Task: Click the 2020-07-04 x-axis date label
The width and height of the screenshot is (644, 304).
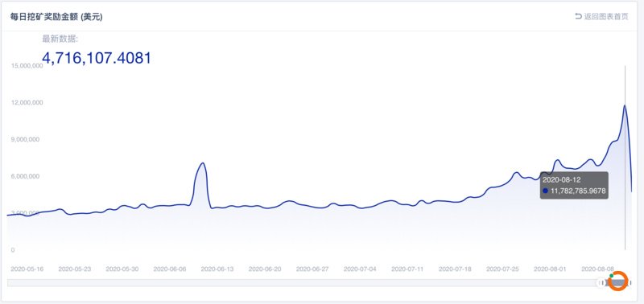Action: pos(360,269)
